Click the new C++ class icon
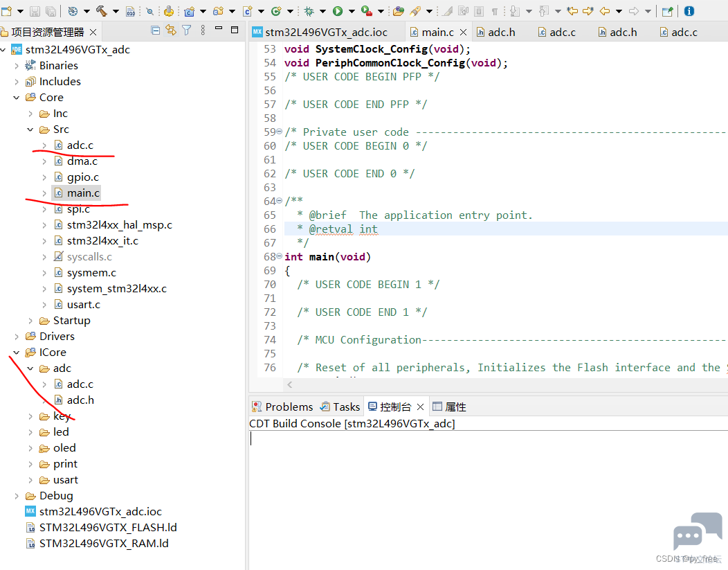This screenshot has height=570, width=728. [276, 10]
